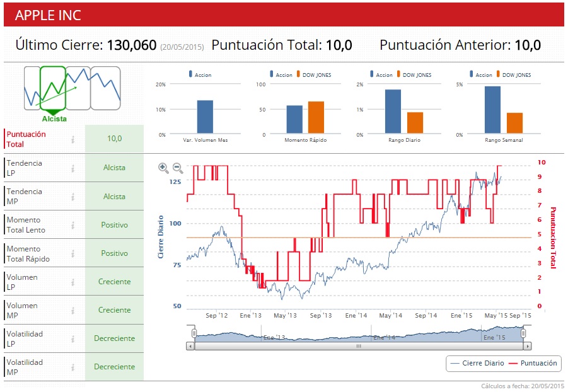Click the blue Accion bar in Rango Semanal
Image resolution: width=568 pixels, height=392 pixels.
click(492, 110)
